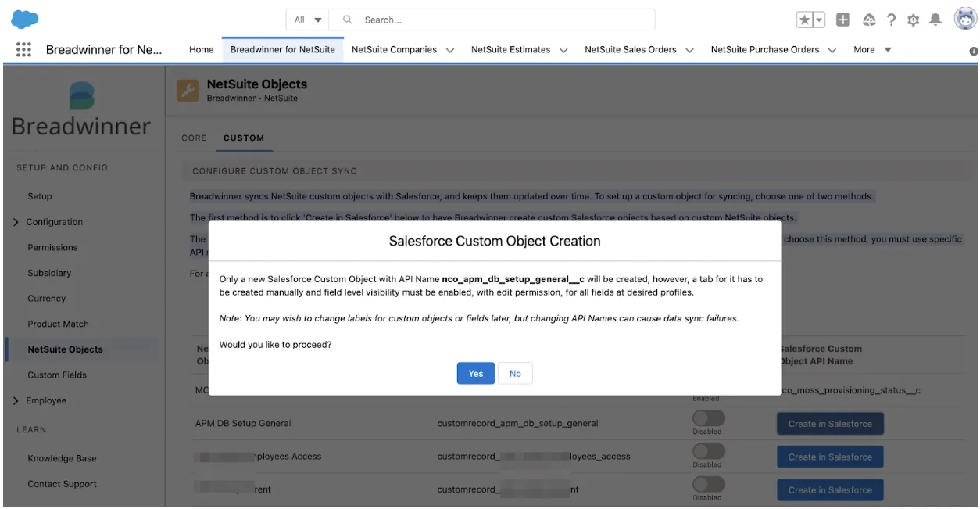Screen dimensions: 980x509
Task: Open Permissions in the sidebar
Action: click(52, 248)
